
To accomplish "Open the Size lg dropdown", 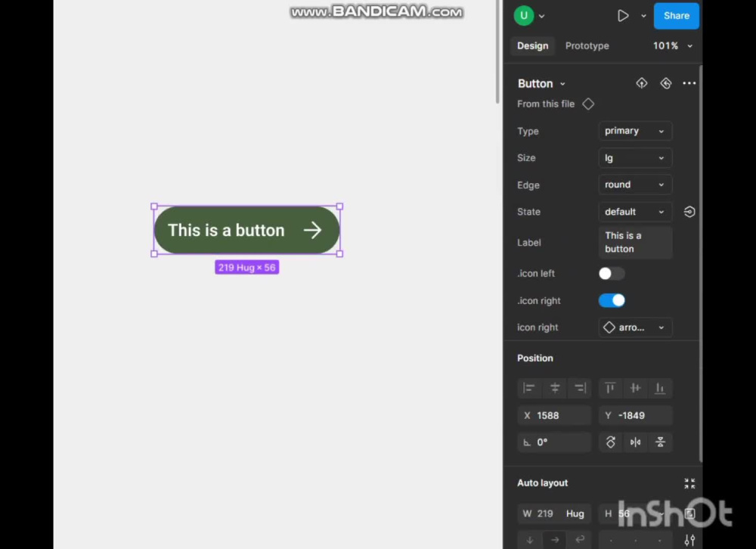I will click(x=634, y=158).
